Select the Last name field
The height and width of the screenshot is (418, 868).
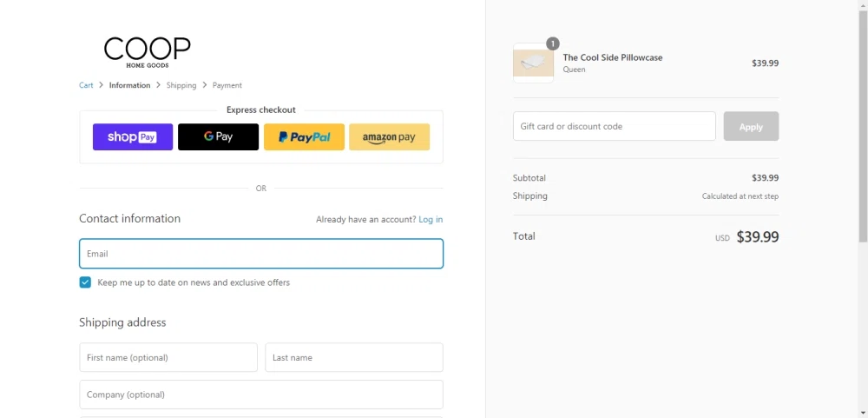pos(354,357)
